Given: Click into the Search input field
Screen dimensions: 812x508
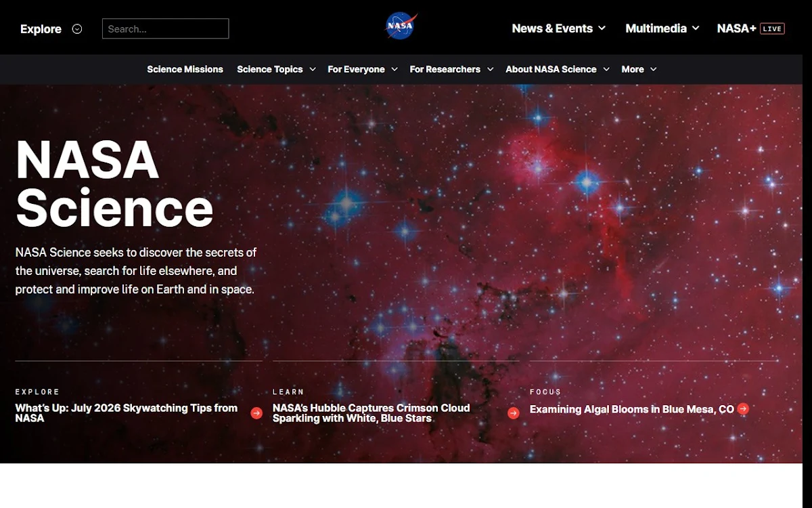Looking at the screenshot, I should tap(165, 28).
